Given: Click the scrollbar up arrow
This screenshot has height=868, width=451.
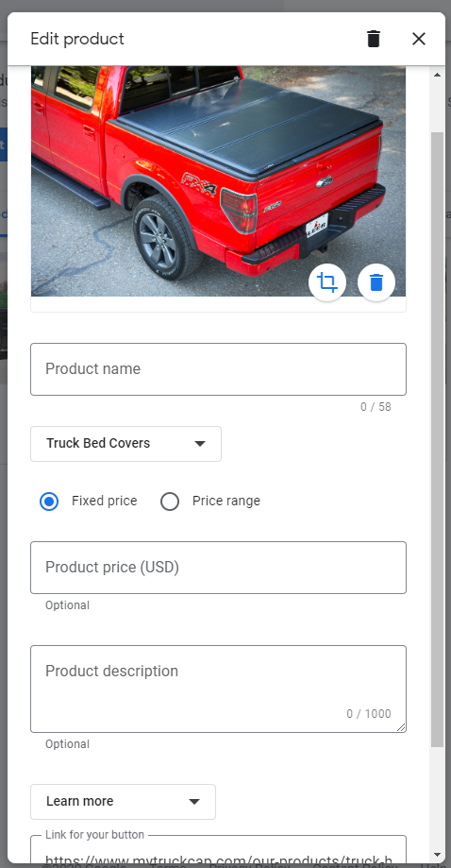Looking at the screenshot, I should click(x=437, y=75).
